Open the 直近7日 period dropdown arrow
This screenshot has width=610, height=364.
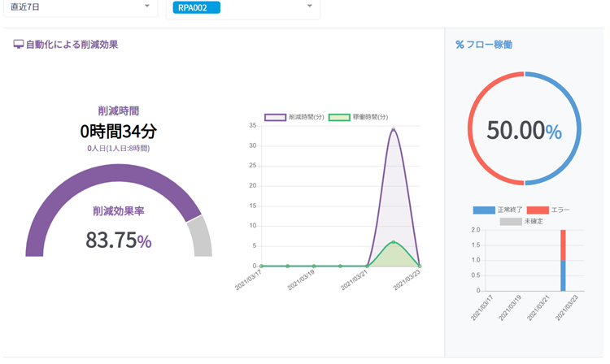[x=147, y=6]
